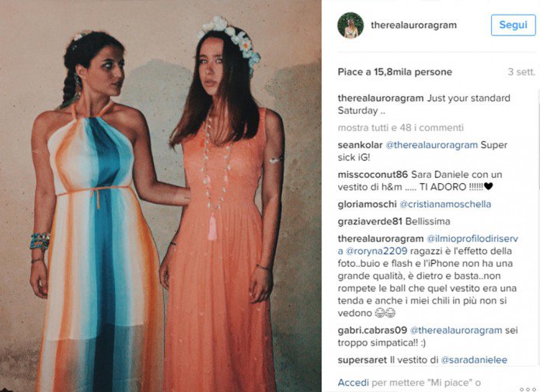Open therealauroragram username in the header
This screenshot has height=392, width=540.
413,25
